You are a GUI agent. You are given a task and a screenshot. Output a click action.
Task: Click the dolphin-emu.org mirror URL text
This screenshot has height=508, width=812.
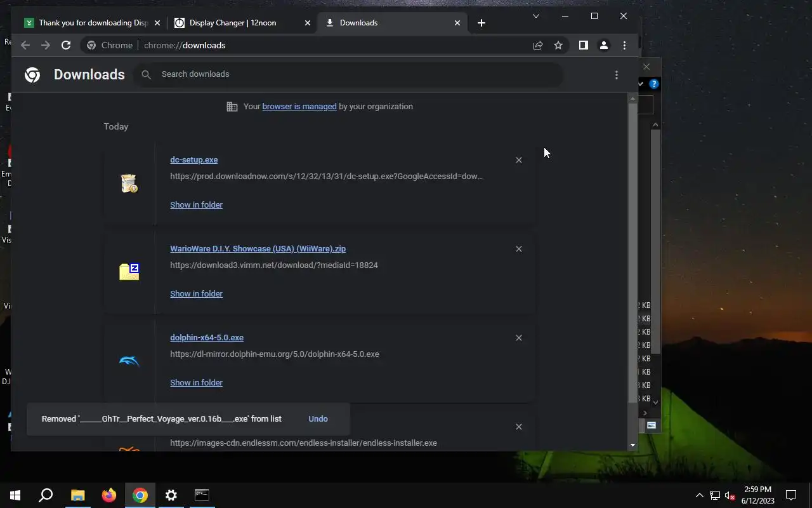275,354
